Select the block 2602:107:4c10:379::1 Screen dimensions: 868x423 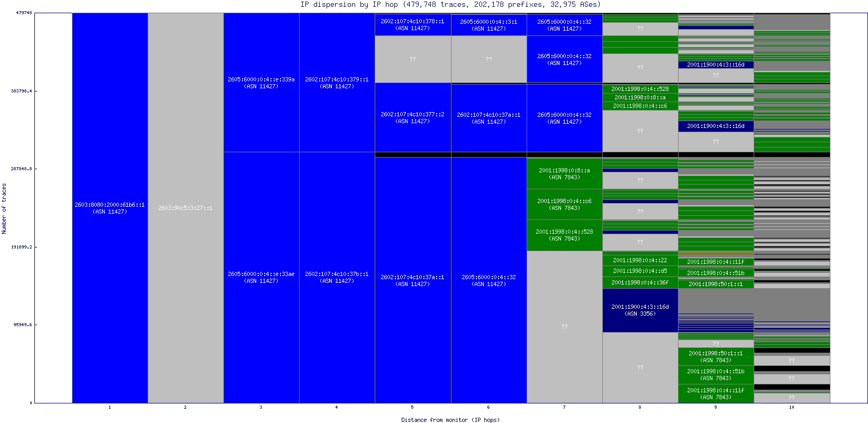(337, 82)
